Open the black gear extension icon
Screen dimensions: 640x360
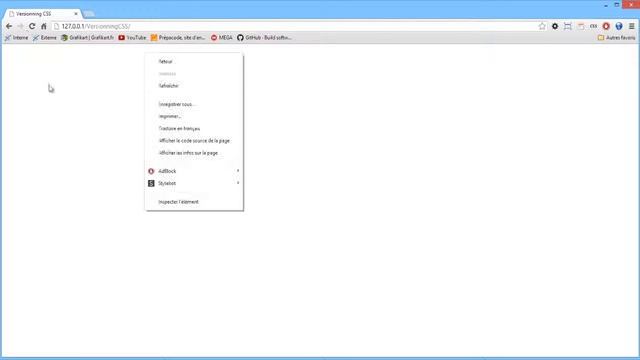point(555,26)
